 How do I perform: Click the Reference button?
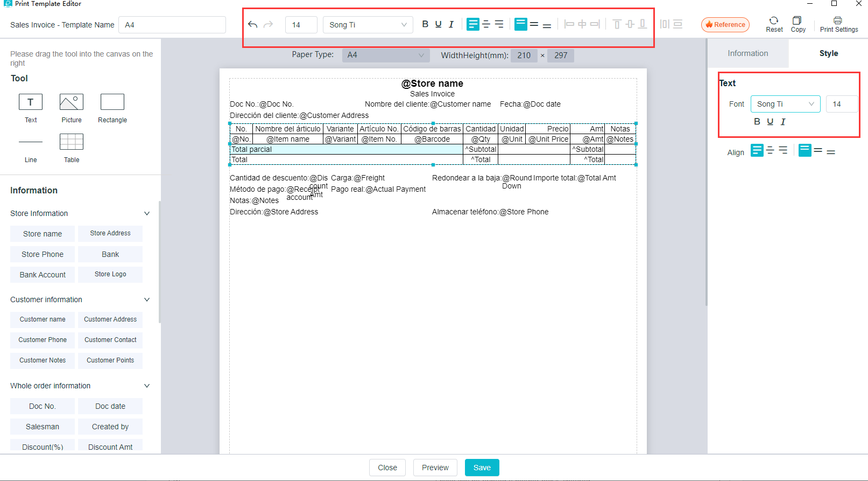[x=725, y=25]
